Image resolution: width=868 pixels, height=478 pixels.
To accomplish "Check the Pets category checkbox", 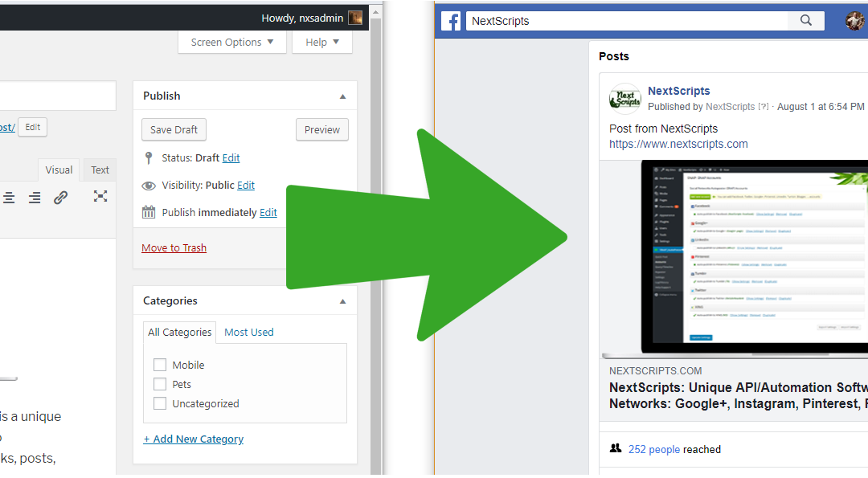I will [160, 384].
